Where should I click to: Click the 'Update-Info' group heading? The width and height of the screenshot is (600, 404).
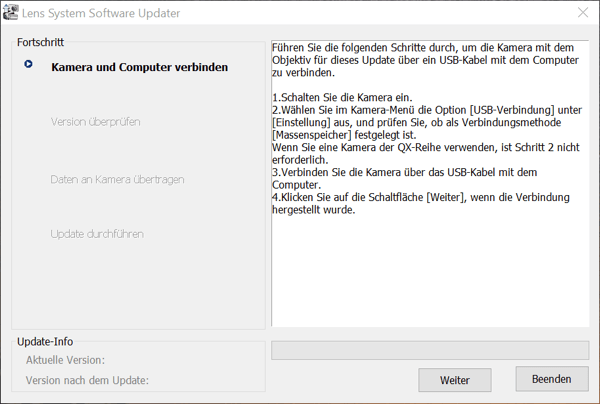[45, 342]
